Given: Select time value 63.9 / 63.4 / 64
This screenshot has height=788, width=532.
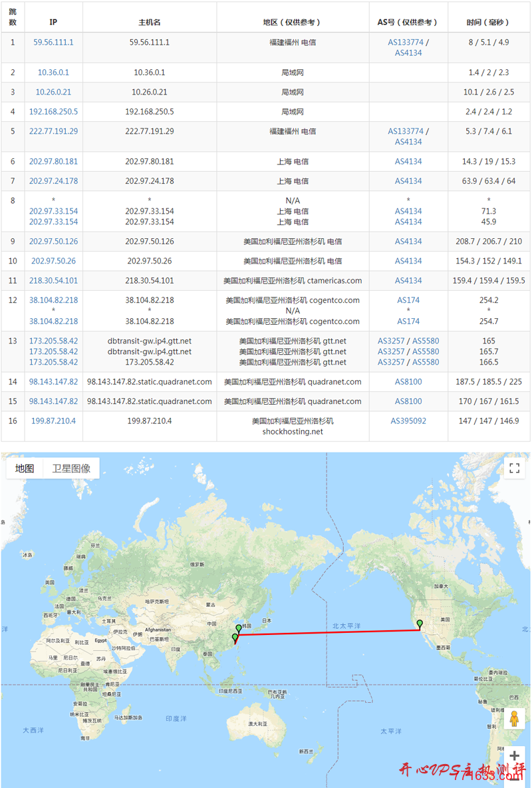Looking at the screenshot, I should (x=489, y=181).
